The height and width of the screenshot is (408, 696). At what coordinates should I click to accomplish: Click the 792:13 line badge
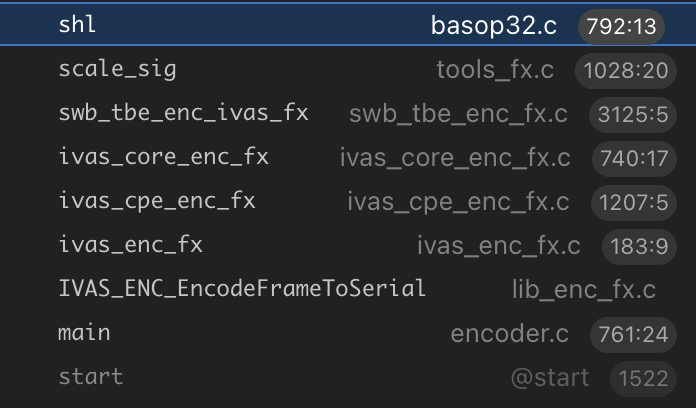[x=621, y=27]
